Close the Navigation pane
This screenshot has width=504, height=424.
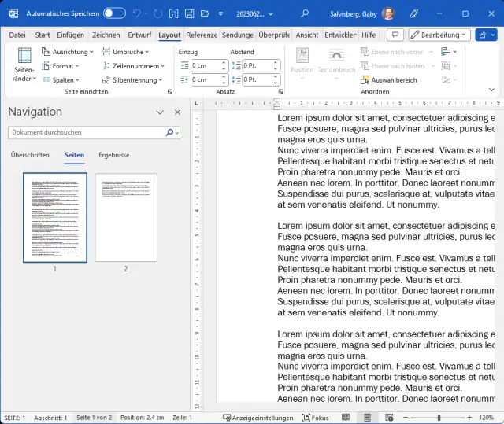pyautogui.click(x=177, y=112)
